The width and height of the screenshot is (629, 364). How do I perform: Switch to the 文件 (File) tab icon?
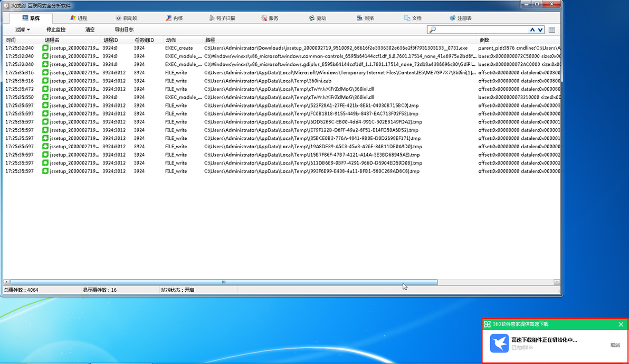407,18
